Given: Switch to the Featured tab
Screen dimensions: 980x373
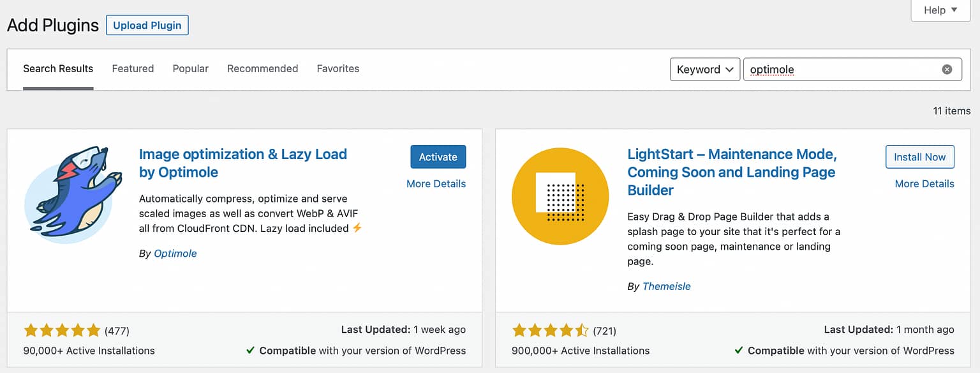Looking at the screenshot, I should click(133, 68).
